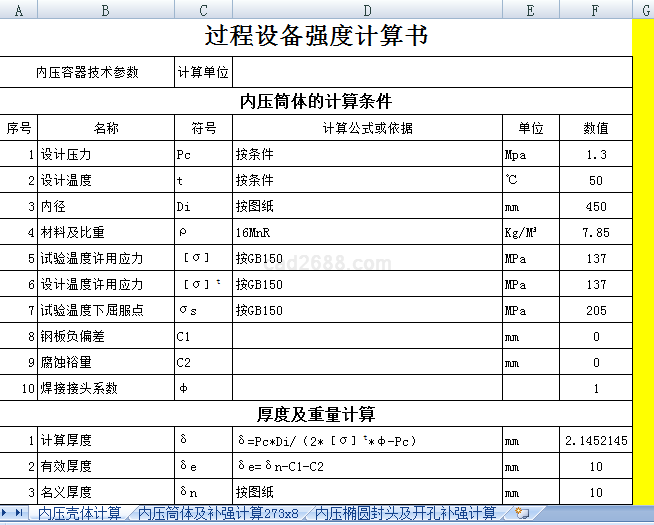Open the 内压壳体计算 sheet tab
The height and width of the screenshot is (525, 654).
coord(80,514)
